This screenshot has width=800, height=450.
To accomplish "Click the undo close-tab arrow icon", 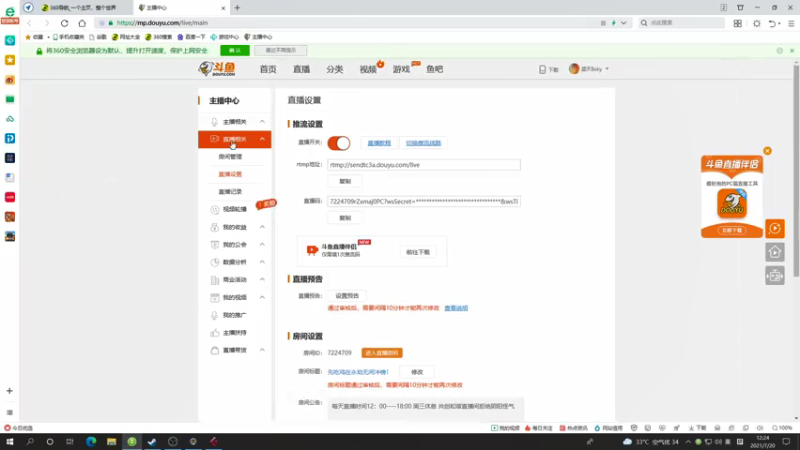I will coord(772,23).
